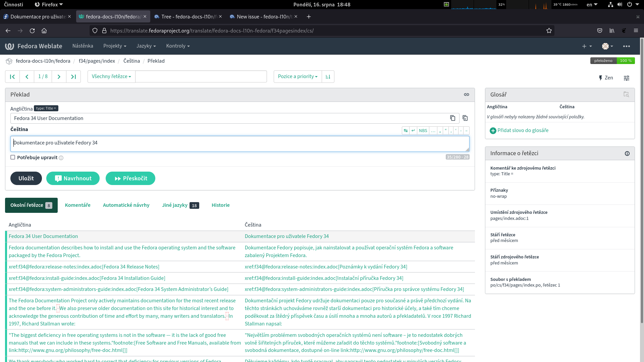The image size is (644, 362).
Task: Expand the Jazyky menu
Action: 146,46
